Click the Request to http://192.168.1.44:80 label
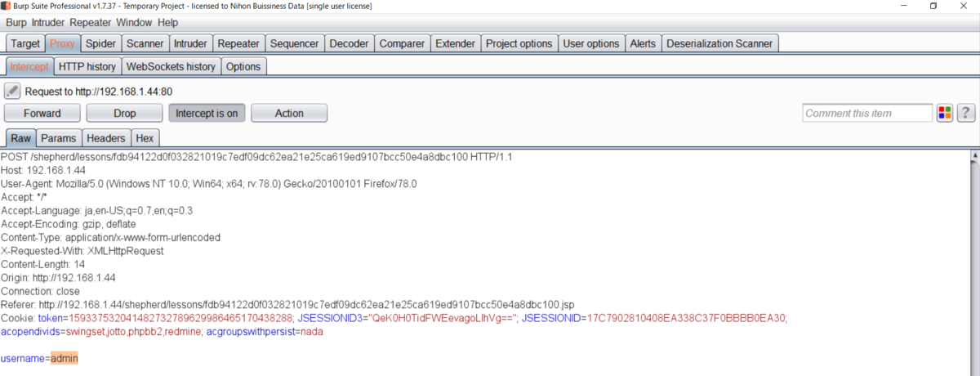The width and height of the screenshot is (980, 376). tap(99, 92)
